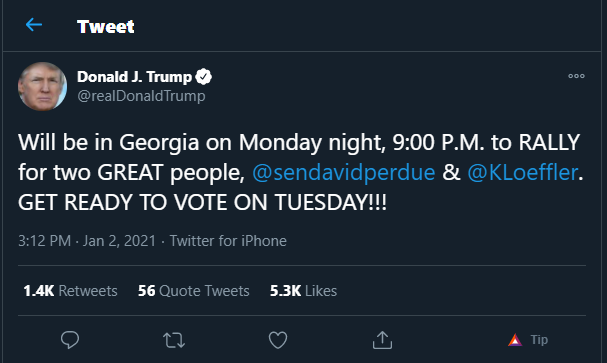Open the @sendavidperdue mention link
Image resolution: width=607 pixels, height=363 pixels.
point(343,172)
